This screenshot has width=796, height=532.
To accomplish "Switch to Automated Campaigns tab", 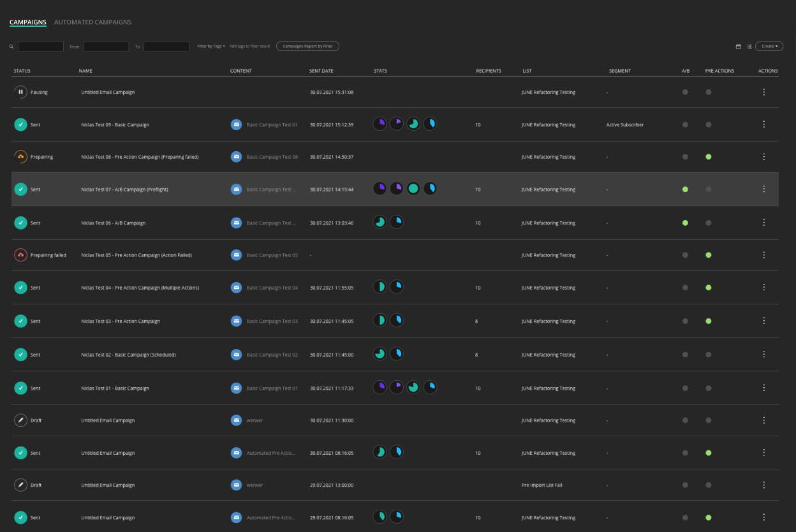I will coord(92,22).
